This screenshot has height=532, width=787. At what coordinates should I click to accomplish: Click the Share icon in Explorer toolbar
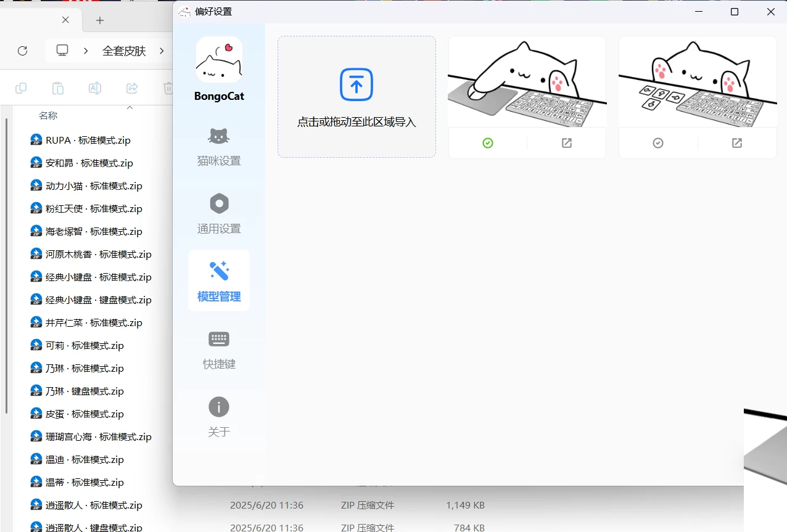tap(132, 88)
